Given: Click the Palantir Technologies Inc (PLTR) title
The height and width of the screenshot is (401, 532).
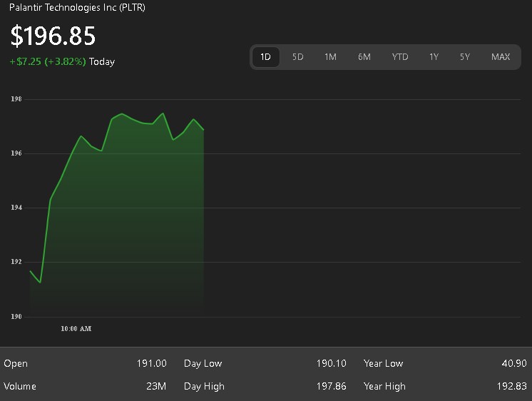Looking at the screenshot, I should click(77, 8).
